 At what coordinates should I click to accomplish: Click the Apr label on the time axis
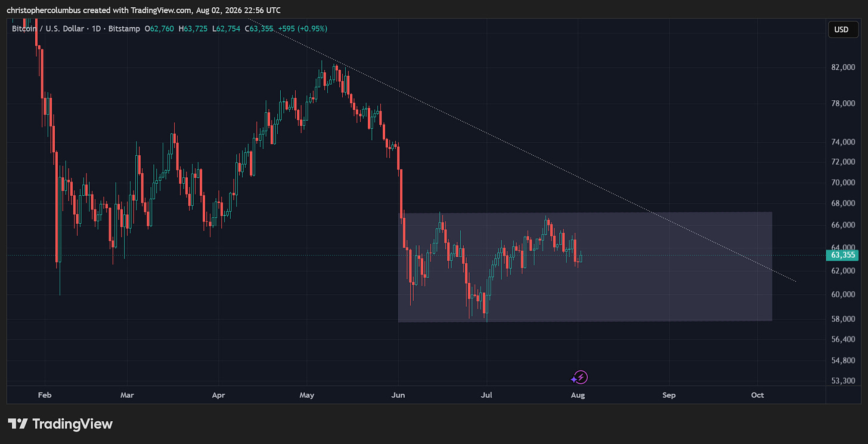click(x=219, y=395)
